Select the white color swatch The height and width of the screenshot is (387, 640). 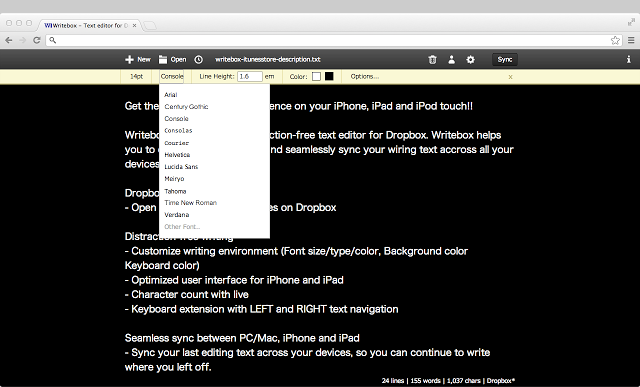316,76
